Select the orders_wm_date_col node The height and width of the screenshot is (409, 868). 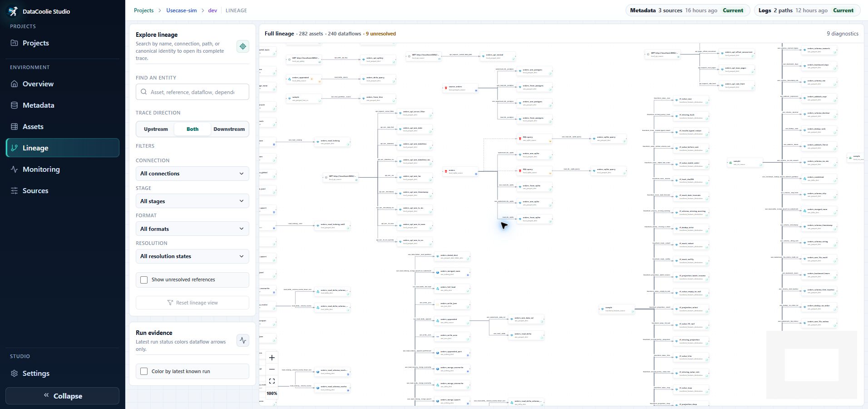pos(527,319)
